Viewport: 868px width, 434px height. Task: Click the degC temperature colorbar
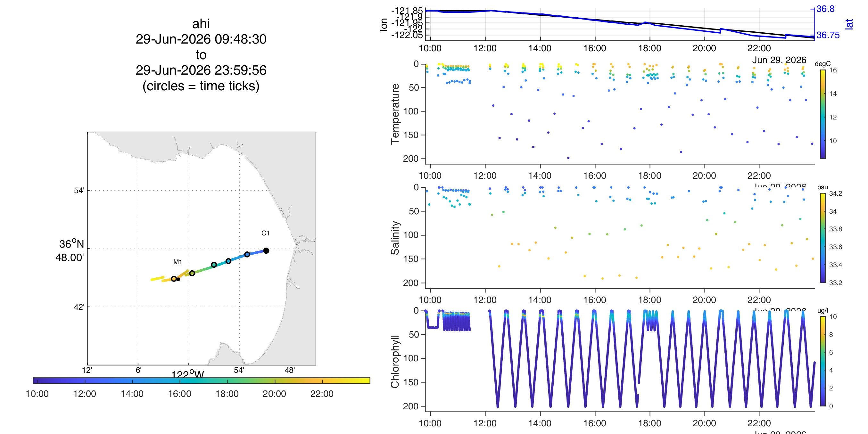coord(823,114)
